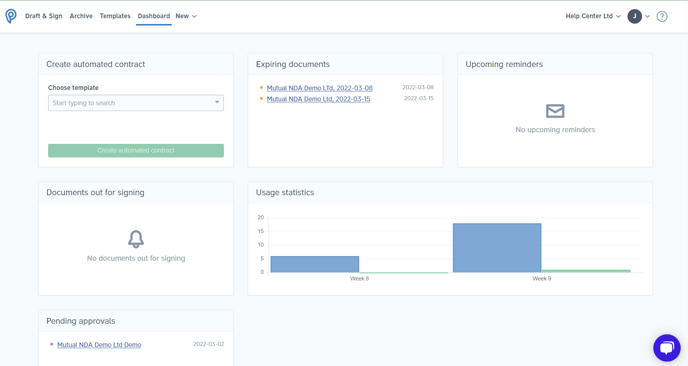Open the chat support bubble
Viewport: 688px width, 366px height.
pos(666,348)
